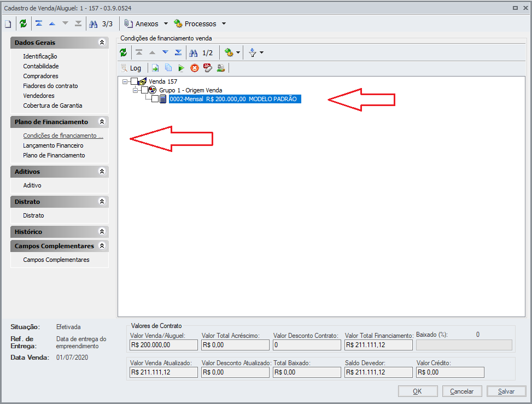Collapse the Campos Complementares section
This screenshot has width=532, height=404.
(102, 245)
